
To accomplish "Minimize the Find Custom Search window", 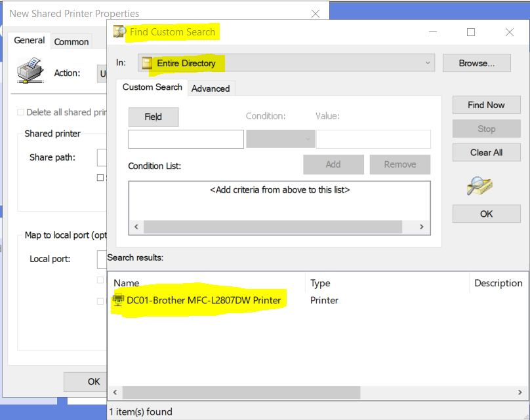I will point(433,32).
